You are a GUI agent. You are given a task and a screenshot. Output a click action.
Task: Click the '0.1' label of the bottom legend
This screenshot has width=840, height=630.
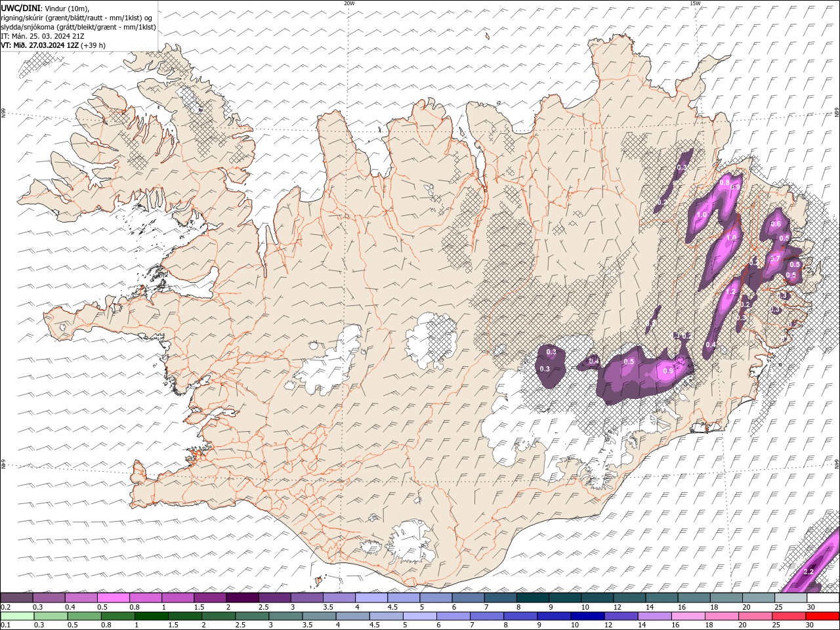click(x=5, y=625)
